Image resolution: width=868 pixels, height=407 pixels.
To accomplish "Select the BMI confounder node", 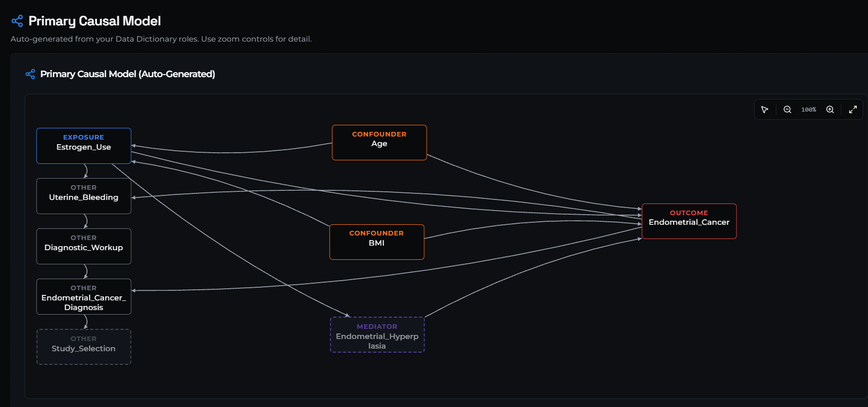I will (377, 242).
